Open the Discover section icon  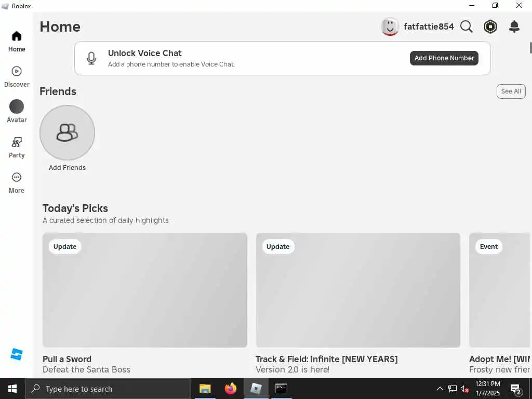pos(17,71)
